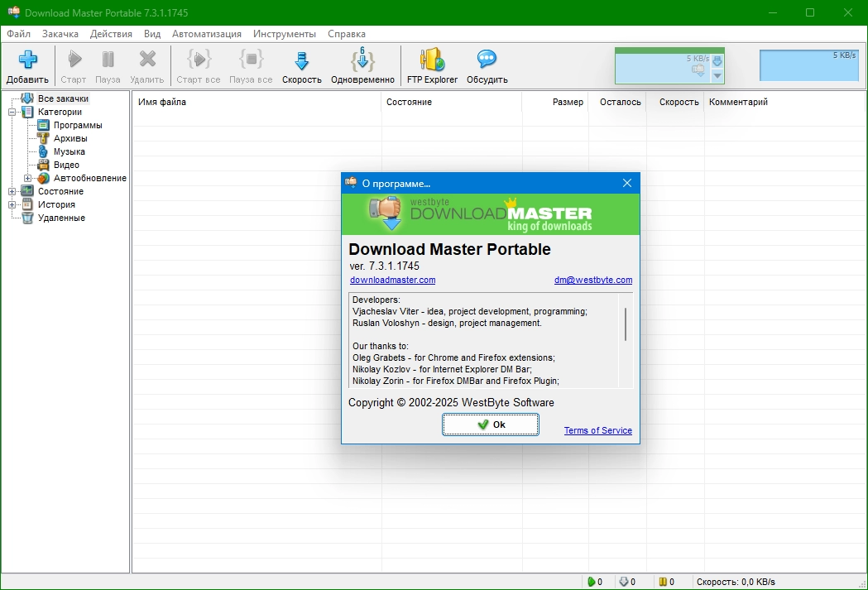Viewport: 868px width, 590px height.
Task: Open the Автоматизация menu
Action: click(207, 34)
